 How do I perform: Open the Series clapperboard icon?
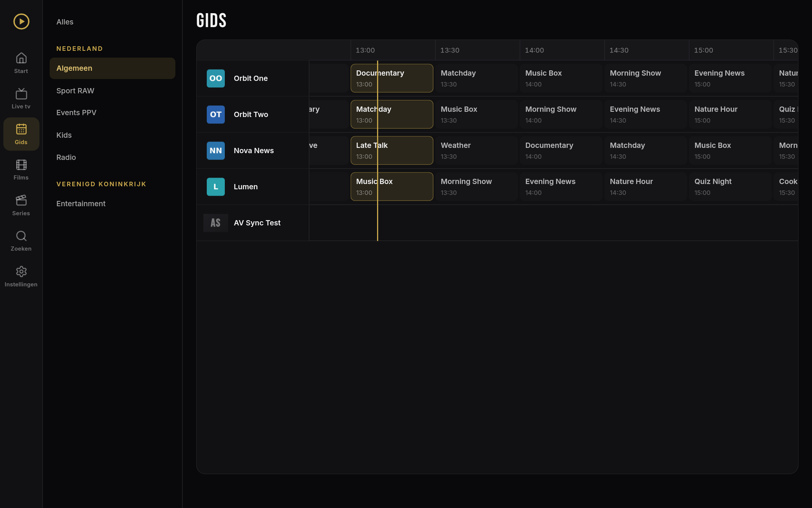(x=21, y=200)
